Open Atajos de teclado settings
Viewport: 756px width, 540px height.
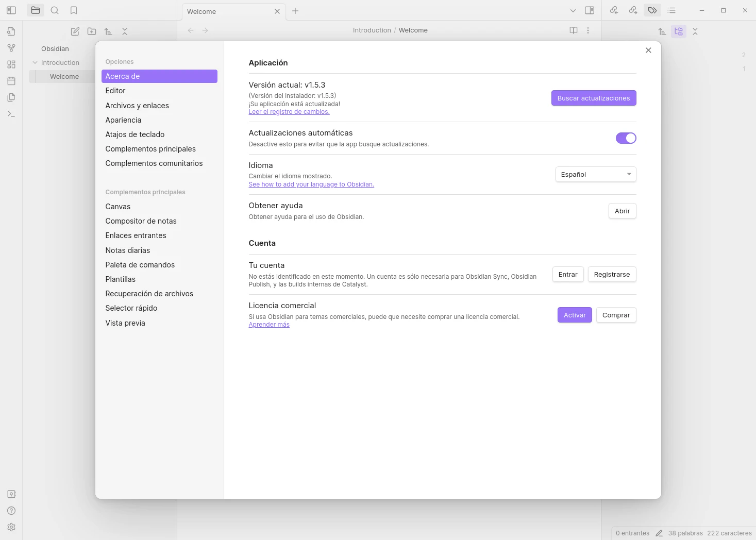(135, 134)
